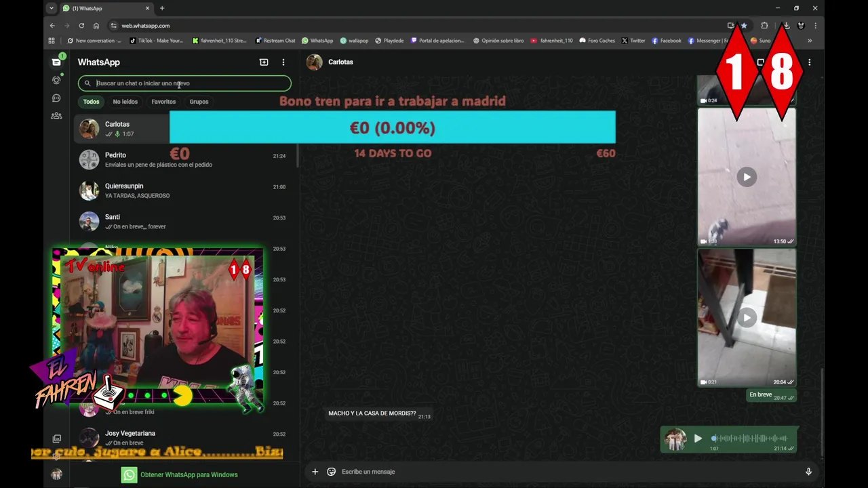Play the 1:07 voice message

(698, 438)
